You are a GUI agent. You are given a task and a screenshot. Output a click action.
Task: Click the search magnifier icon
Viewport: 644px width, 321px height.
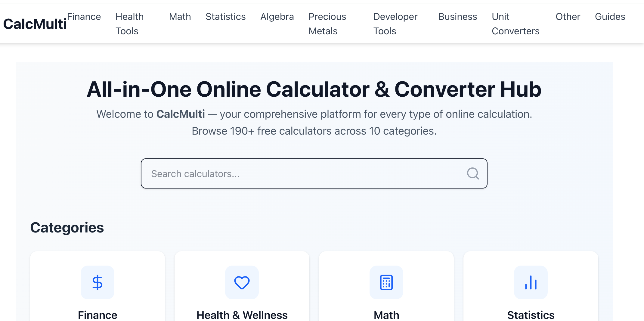[473, 173]
